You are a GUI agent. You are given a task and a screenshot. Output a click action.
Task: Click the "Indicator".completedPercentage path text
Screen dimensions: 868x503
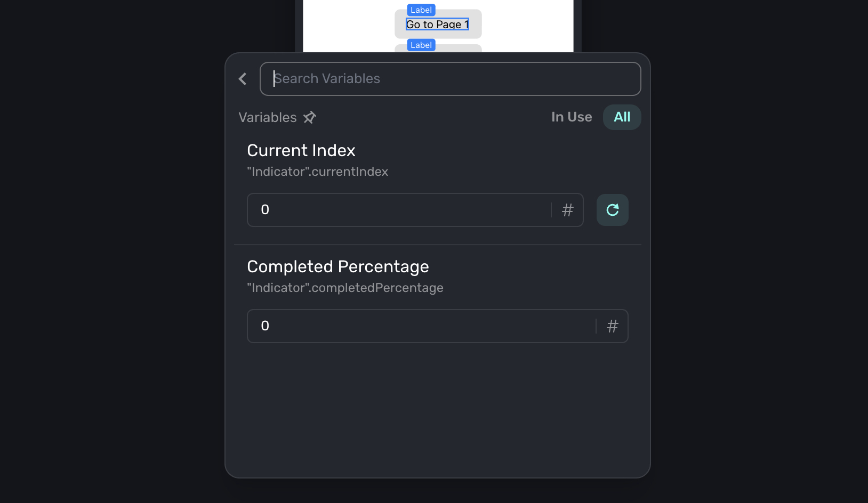pyautogui.click(x=345, y=288)
